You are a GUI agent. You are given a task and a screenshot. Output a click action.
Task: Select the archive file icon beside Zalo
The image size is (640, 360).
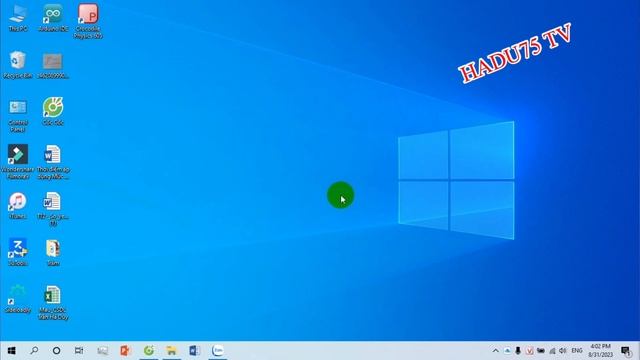tap(53, 252)
